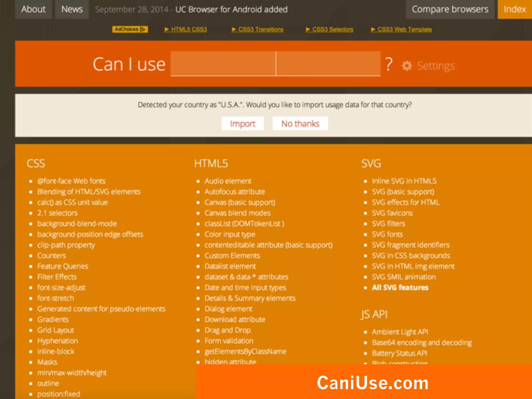Open calc() as CSS unit value
532x399 pixels.
72,202
